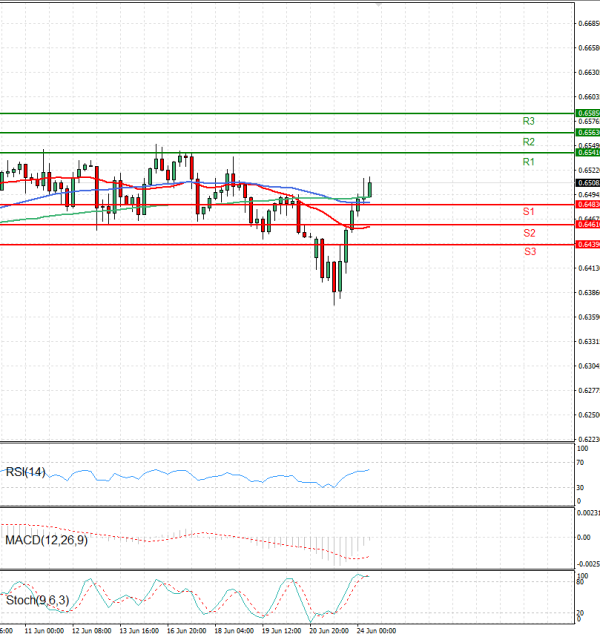This screenshot has width=600, height=634.
Task: Select the red 0.6461 price tag
Action: click(x=588, y=225)
